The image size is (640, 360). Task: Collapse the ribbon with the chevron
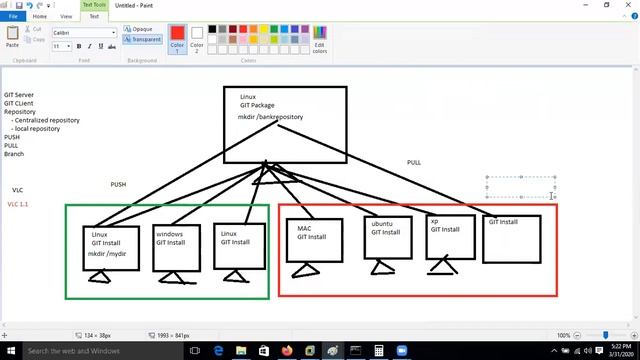[x=624, y=16]
